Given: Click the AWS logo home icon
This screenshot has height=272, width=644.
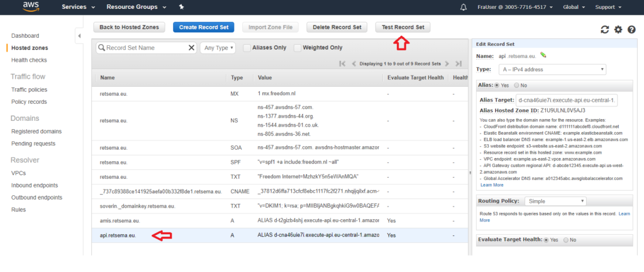Looking at the screenshot, I should click(x=31, y=7).
